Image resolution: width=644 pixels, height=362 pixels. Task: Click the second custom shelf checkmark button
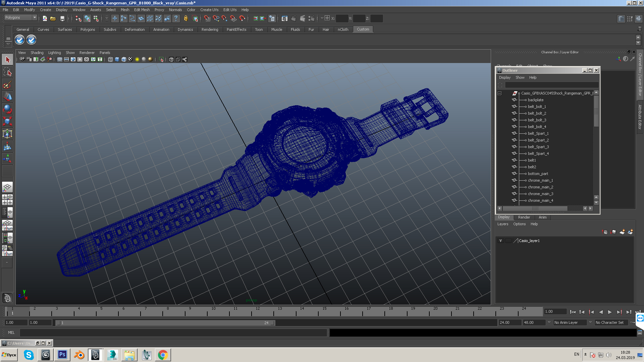(x=31, y=40)
